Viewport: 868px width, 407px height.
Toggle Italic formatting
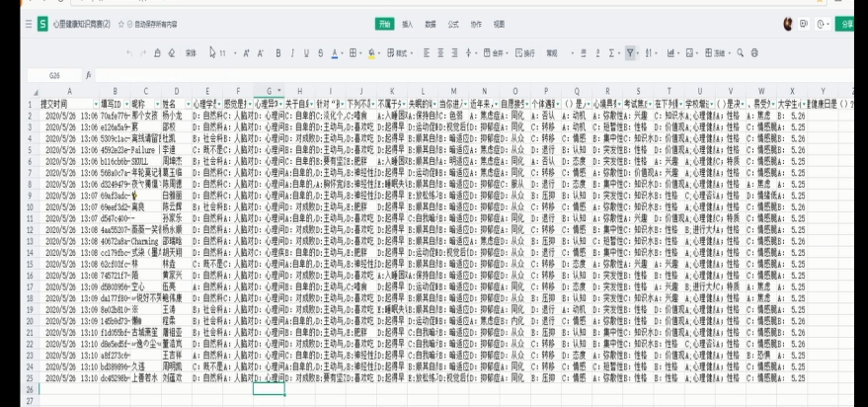[292, 53]
